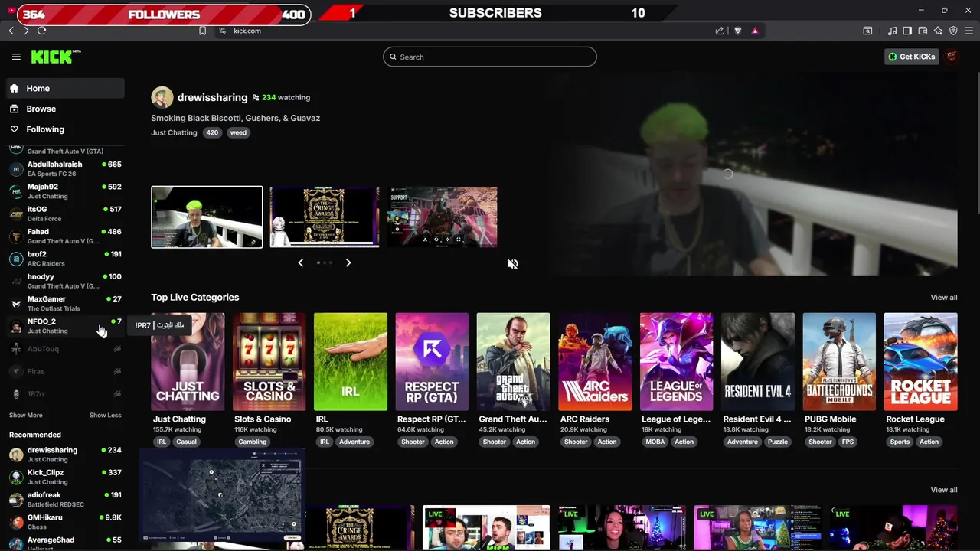View all Top Live Categories

tap(943, 298)
